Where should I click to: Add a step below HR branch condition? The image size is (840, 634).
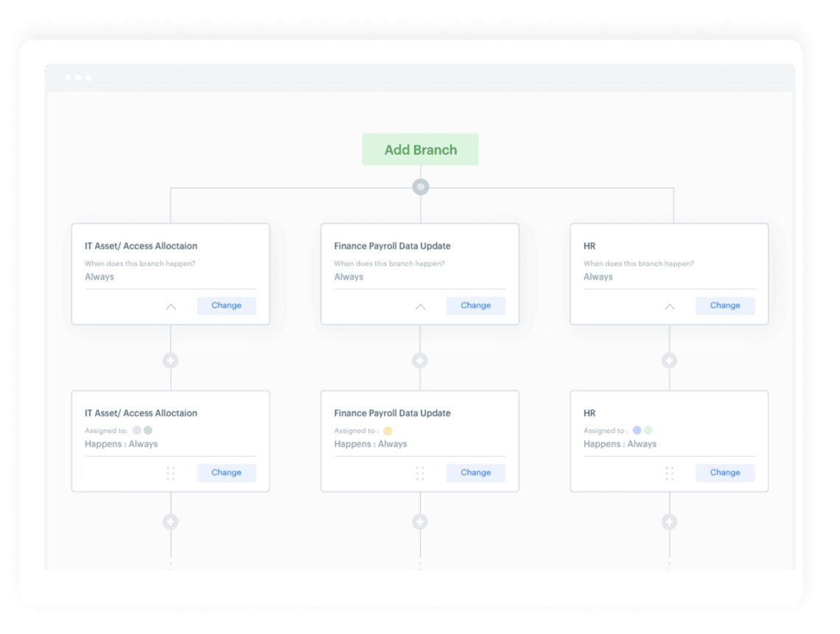[x=669, y=361]
